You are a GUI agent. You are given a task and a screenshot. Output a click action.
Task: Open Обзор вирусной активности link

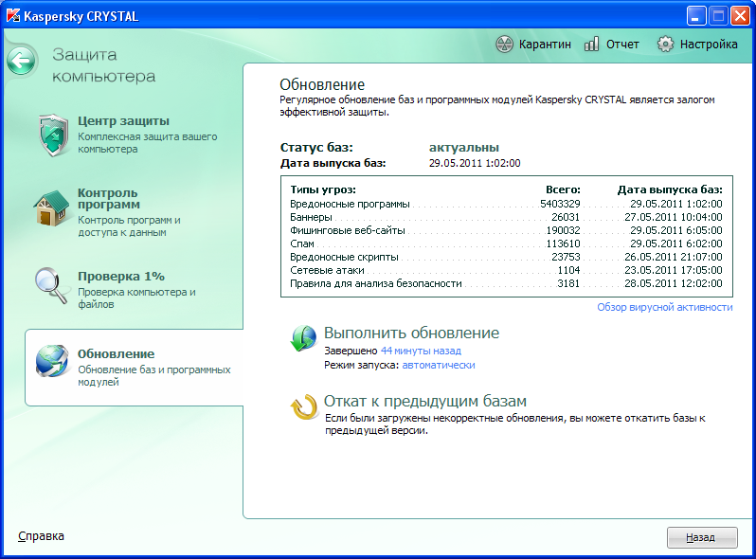(665, 307)
